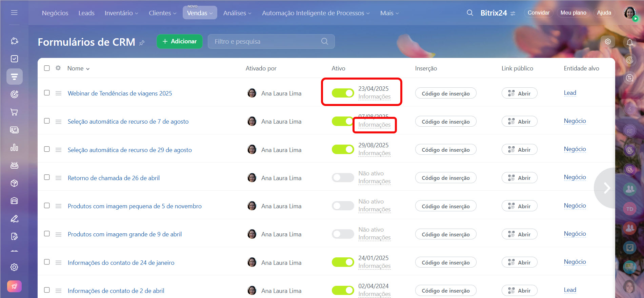Screen dimensions: 644x298
Task: Open the hamburger menu icon
Action: [x=14, y=13]
